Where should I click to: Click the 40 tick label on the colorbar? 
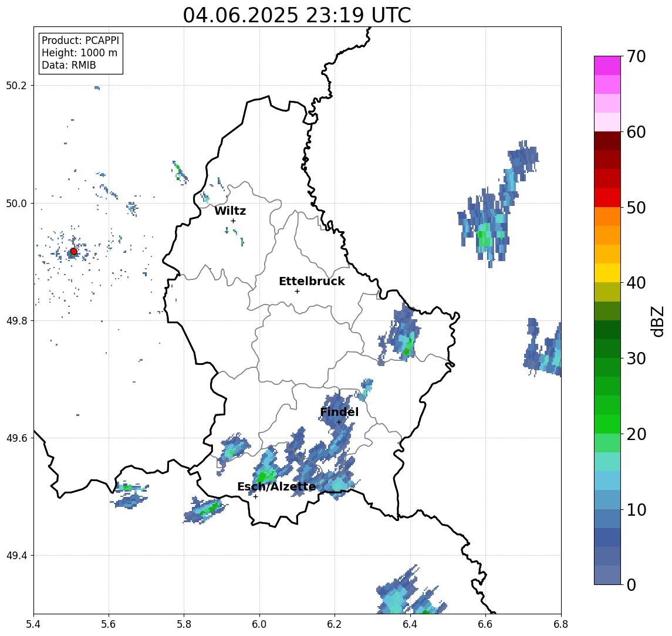pyautogui.click(x=636, y=283)
